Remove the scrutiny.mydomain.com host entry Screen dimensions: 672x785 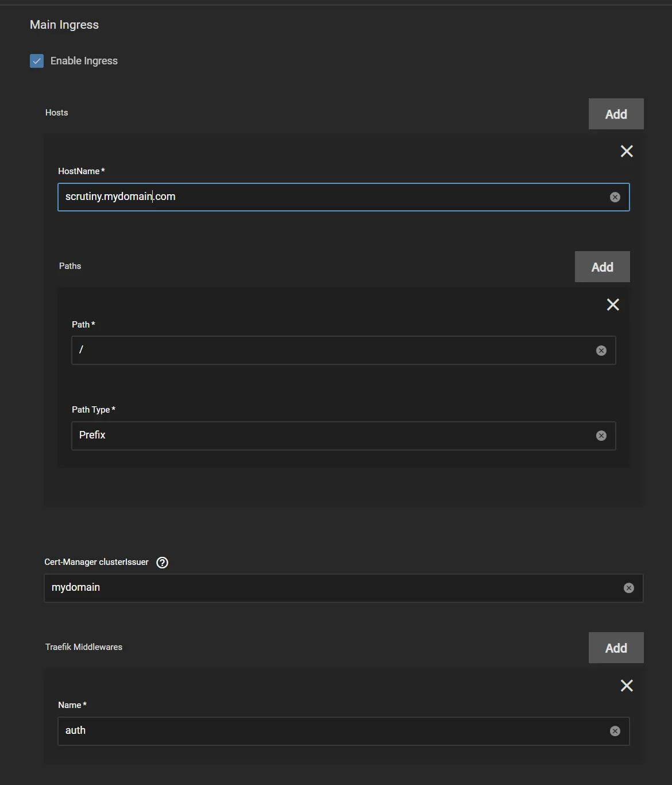(x=626, y=151)
